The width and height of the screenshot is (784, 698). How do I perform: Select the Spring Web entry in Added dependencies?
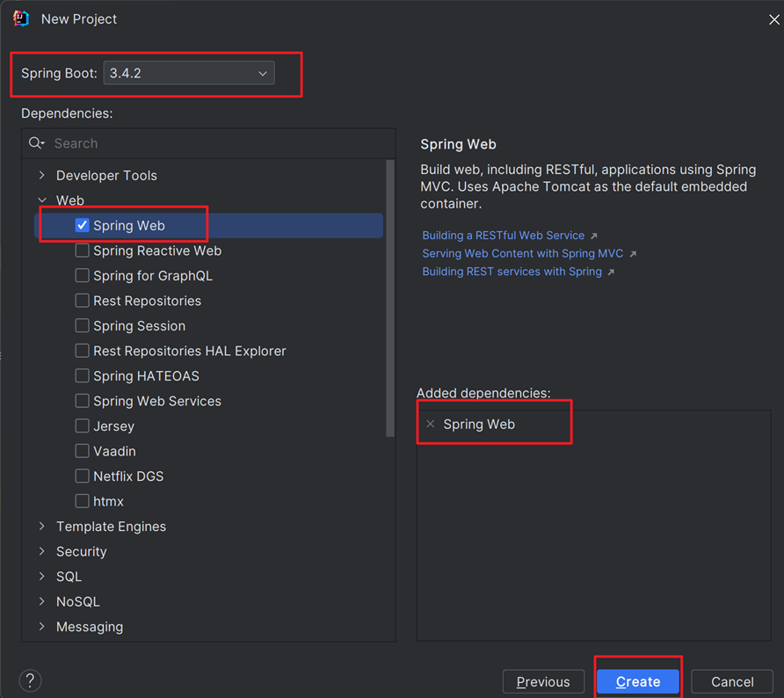[479, 424]
